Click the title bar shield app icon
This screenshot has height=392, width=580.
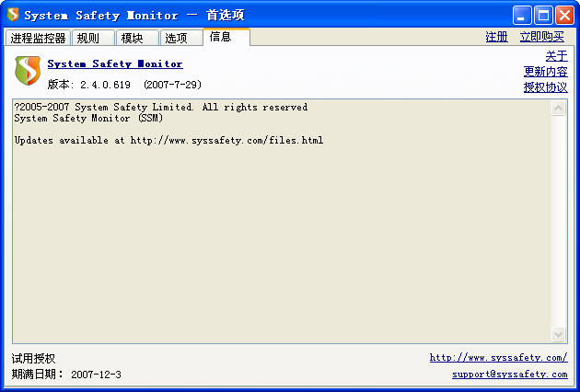tap(13, 15)
